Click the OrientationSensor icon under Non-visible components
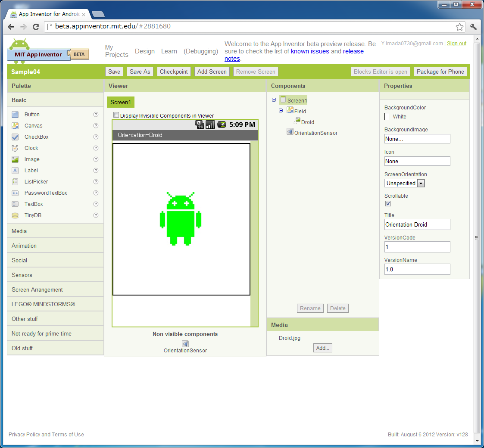The height and width of the screenshot is (448, 484). (185, 343)
